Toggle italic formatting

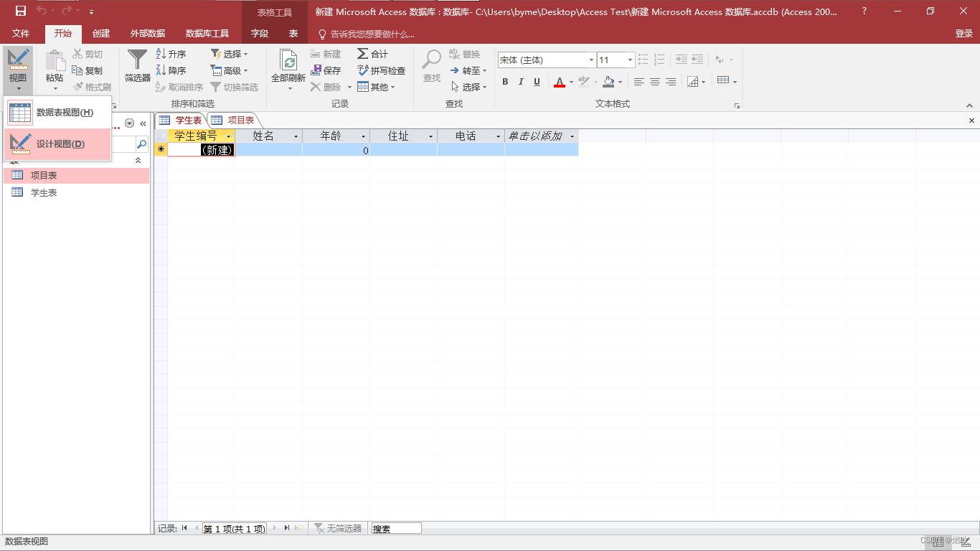(x=521, y=82)
